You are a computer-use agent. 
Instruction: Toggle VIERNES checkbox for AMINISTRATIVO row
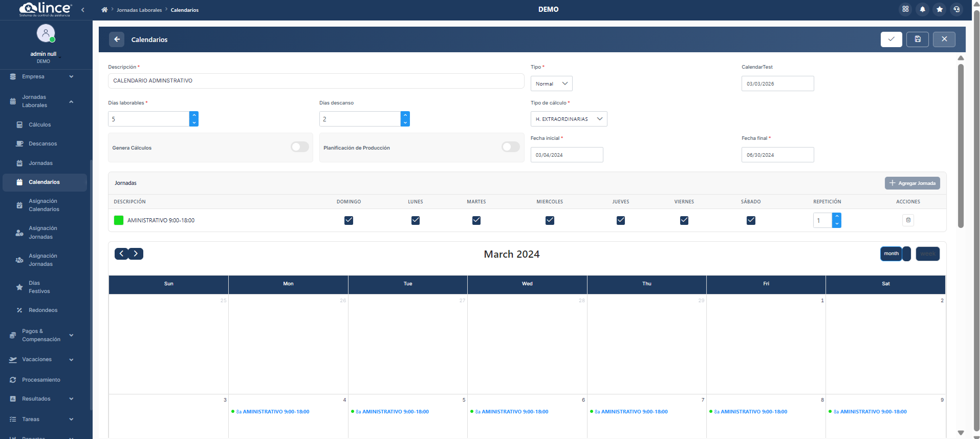point(684,220)
